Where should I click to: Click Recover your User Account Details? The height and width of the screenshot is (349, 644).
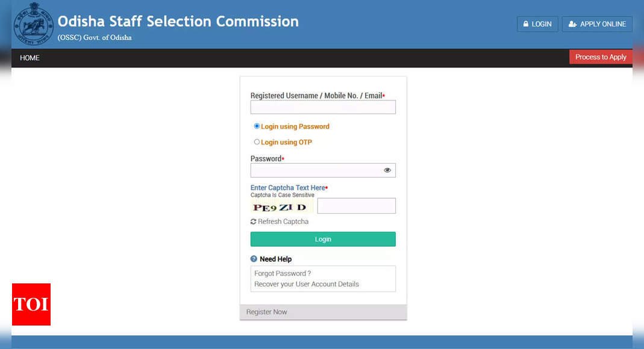[x=307, y=284]
